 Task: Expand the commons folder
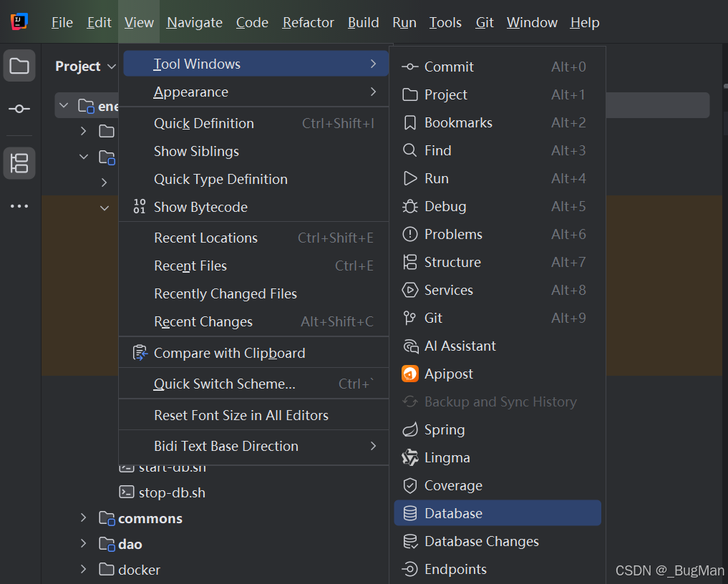pyautogui.click(x=84, y=517)
